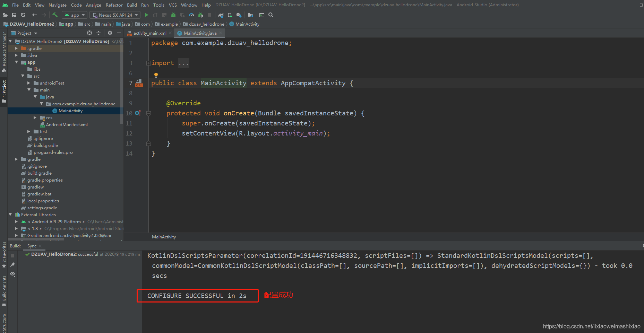
Task: Expand the androidTest folder
Action: pos(29,83)
